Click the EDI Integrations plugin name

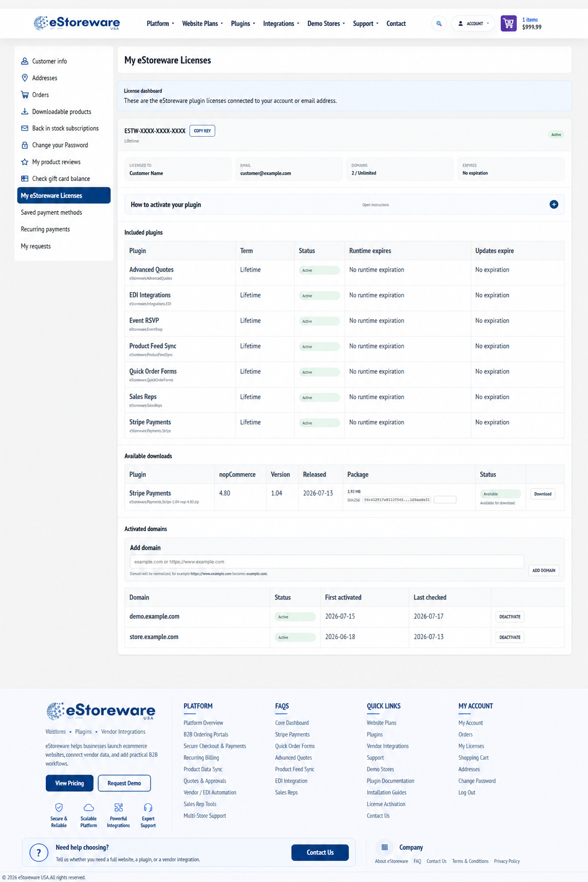tap(150, 295)
